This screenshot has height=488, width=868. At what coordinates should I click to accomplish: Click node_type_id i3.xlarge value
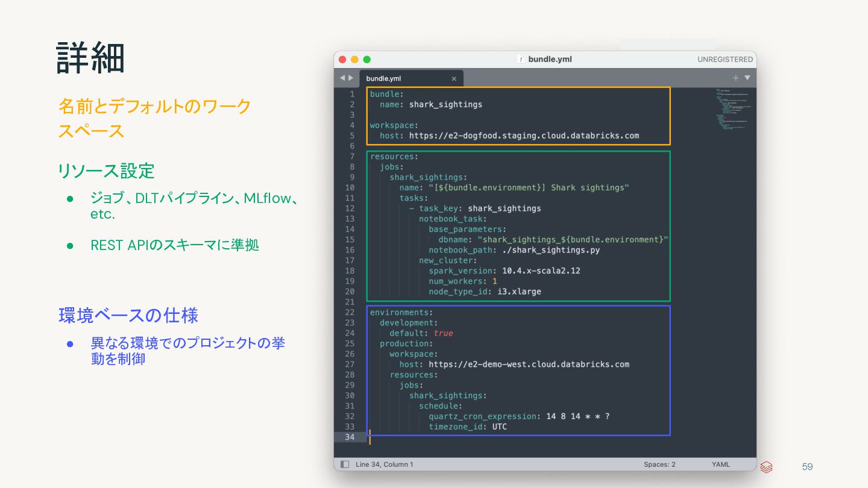click(x=519, y=292)
